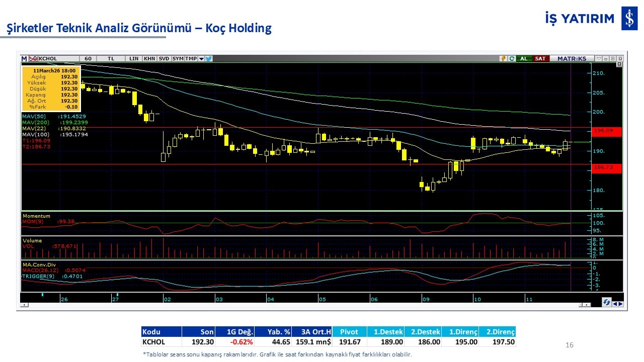Toggle the SVD option in toolbar
This screenshot has width=644, height=362.
[x=164, y=59]
